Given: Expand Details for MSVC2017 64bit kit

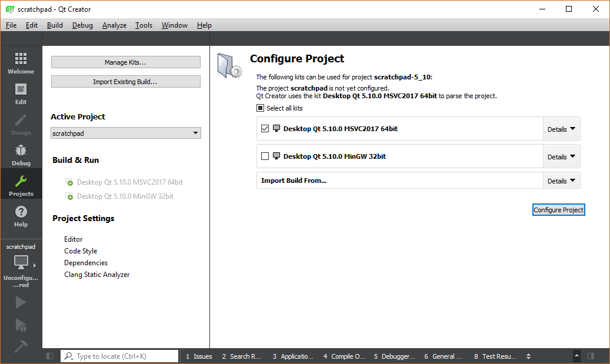Looking at the screenshot, I should point(561,129).
